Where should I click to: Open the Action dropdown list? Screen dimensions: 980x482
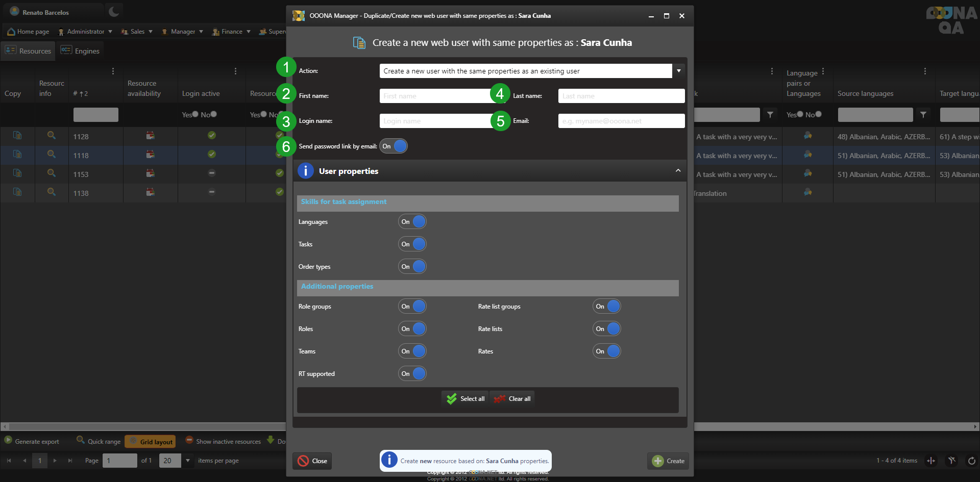[x=678, y=71]
